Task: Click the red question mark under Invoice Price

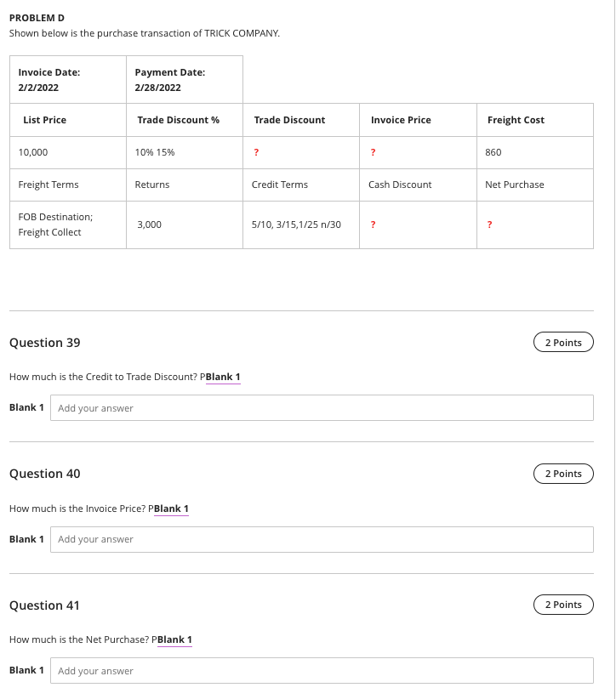Action: (373, 152)
